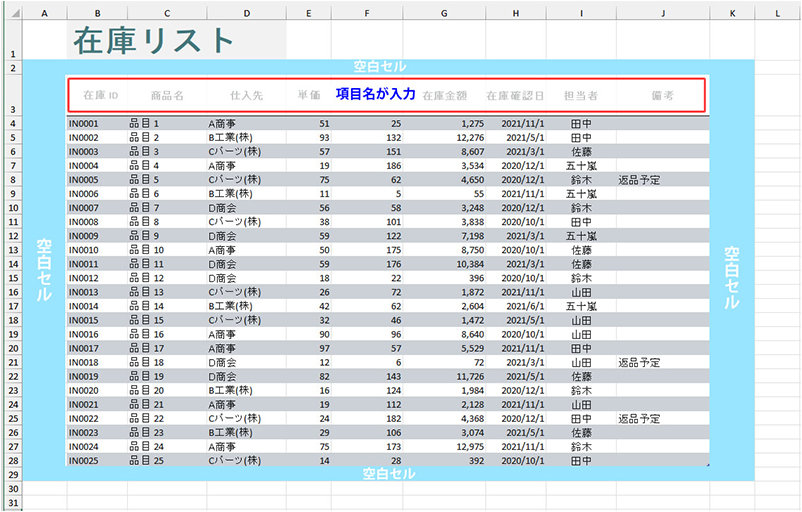Click 山田 in the IN0013 row

pyautogui.click(x=581, y=292)
